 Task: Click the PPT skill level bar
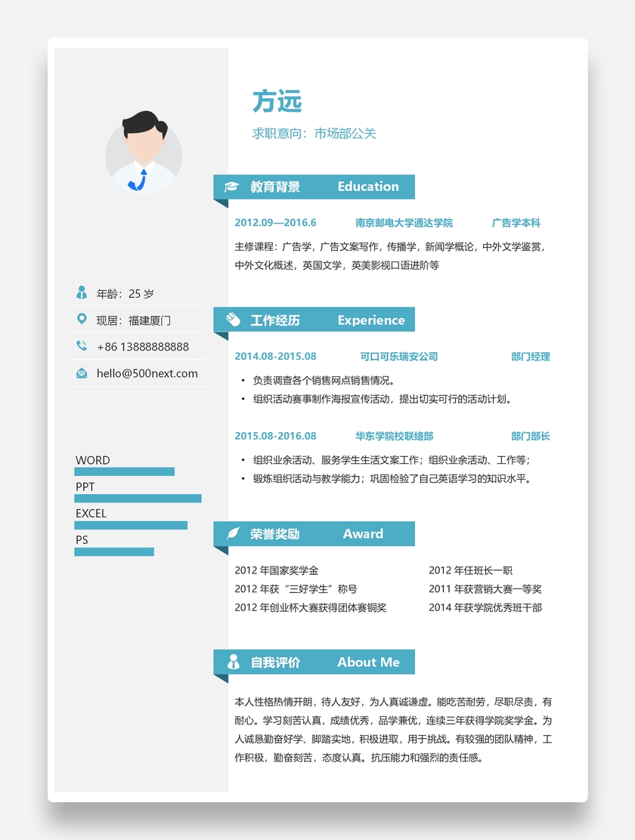[138, 499]
